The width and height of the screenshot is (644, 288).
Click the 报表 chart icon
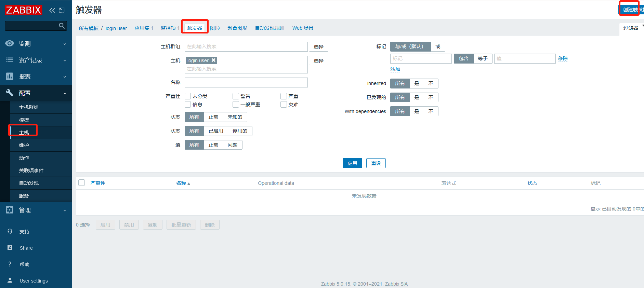10,76
